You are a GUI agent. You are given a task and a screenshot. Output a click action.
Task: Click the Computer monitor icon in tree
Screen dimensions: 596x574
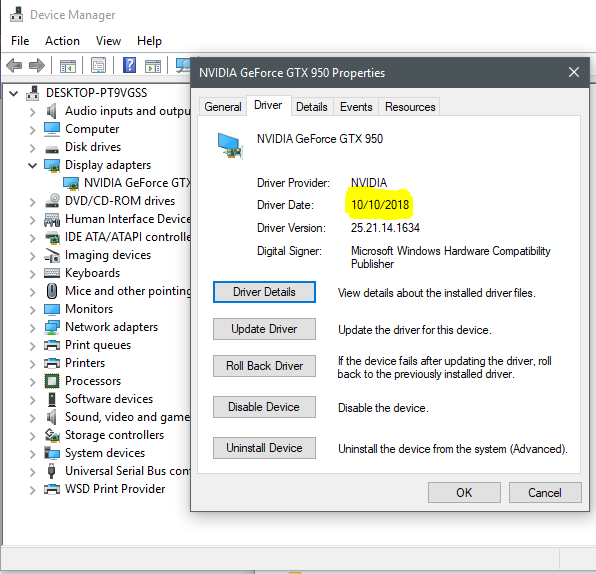(x=52, y=129)
